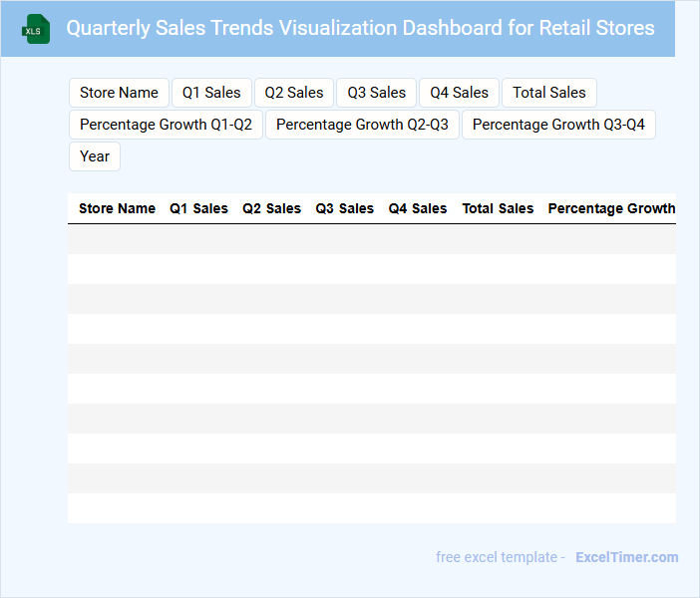
Task: Select the Q4 Sales column header
Action: 418,209
